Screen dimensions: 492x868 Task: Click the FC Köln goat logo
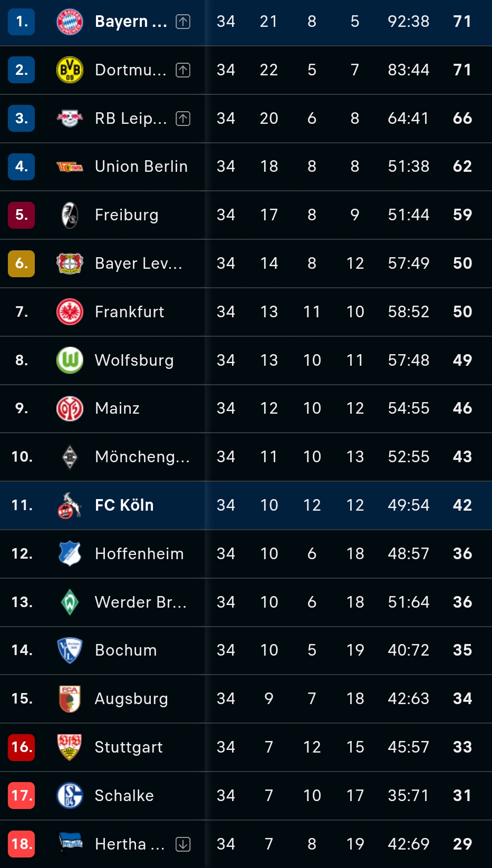tap(70, 505)
